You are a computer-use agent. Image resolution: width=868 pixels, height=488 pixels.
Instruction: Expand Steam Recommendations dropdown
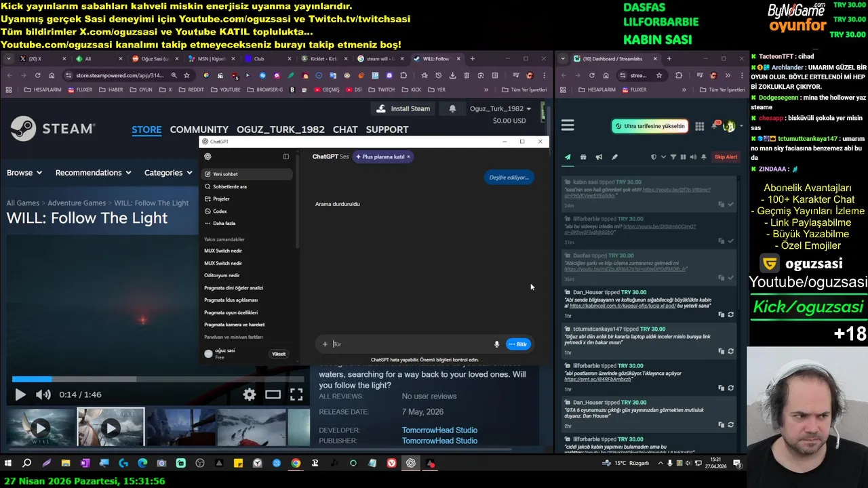point(93,173)
